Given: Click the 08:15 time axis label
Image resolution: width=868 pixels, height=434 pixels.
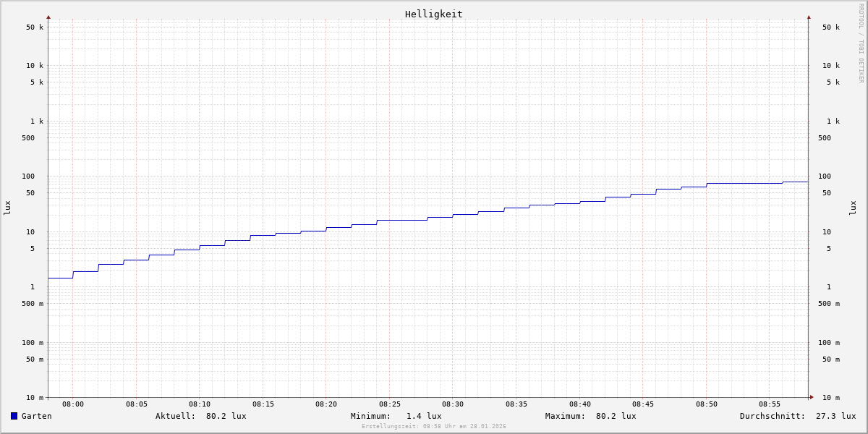Looking at the screenshot, I should point(263,404).
